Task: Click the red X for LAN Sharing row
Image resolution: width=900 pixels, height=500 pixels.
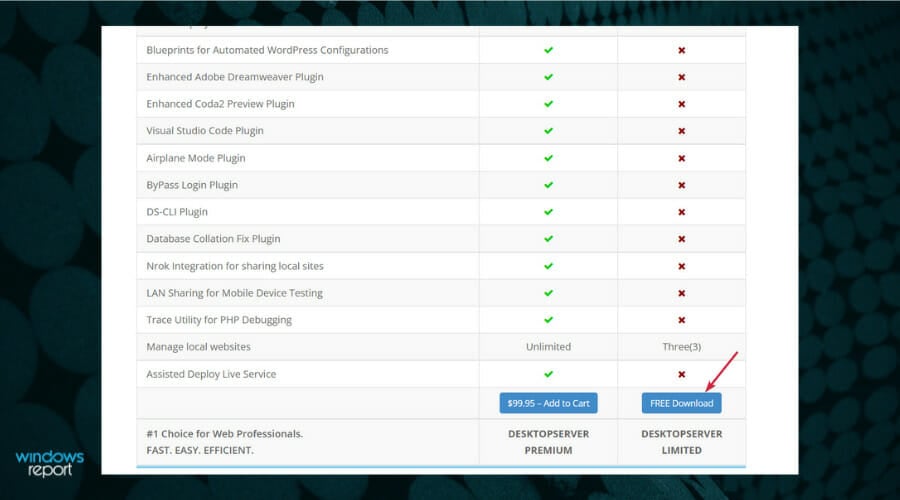Action: click(x=681, y=293)
